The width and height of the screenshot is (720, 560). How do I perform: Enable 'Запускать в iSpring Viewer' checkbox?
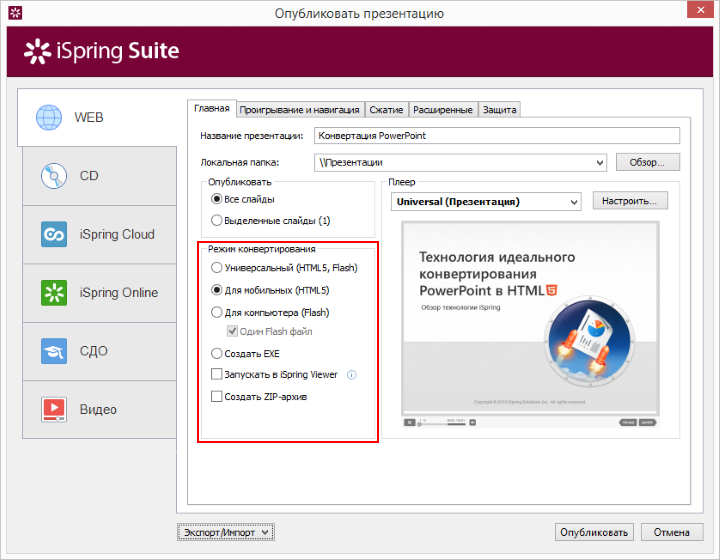[x=216, y=374]
